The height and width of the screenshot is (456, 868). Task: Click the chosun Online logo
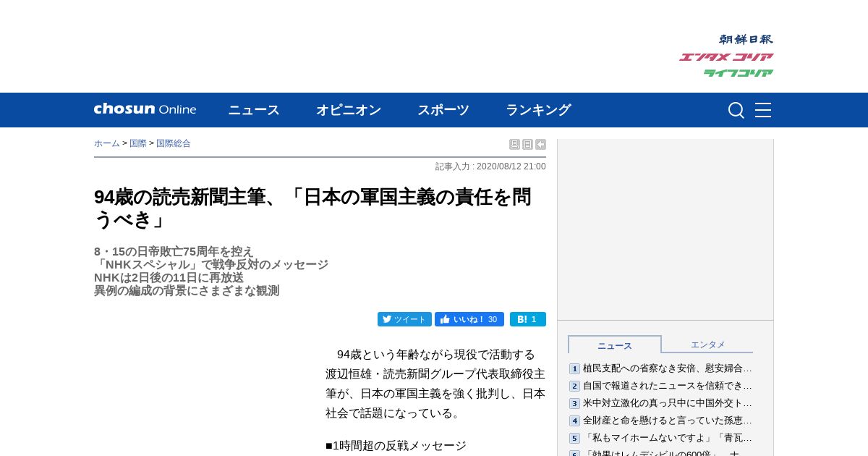coord(145,109)
